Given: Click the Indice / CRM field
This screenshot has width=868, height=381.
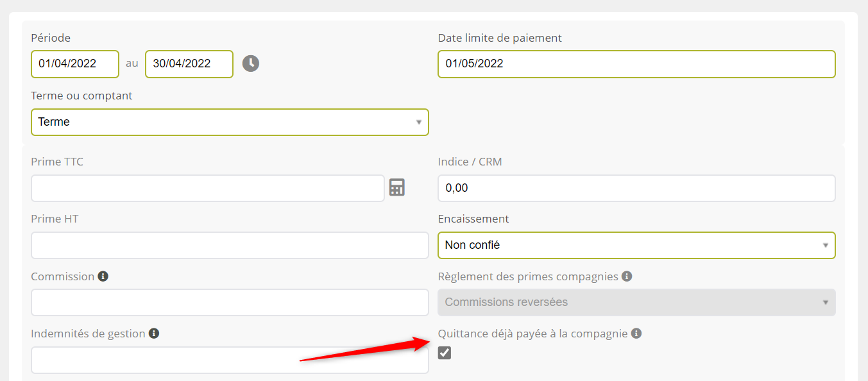Looking at the screenshot, I should (x=636, y=188).
